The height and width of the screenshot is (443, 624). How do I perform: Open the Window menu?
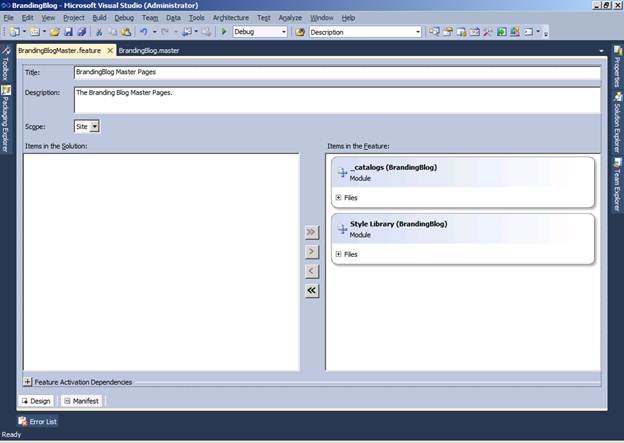tap(322, 18)
